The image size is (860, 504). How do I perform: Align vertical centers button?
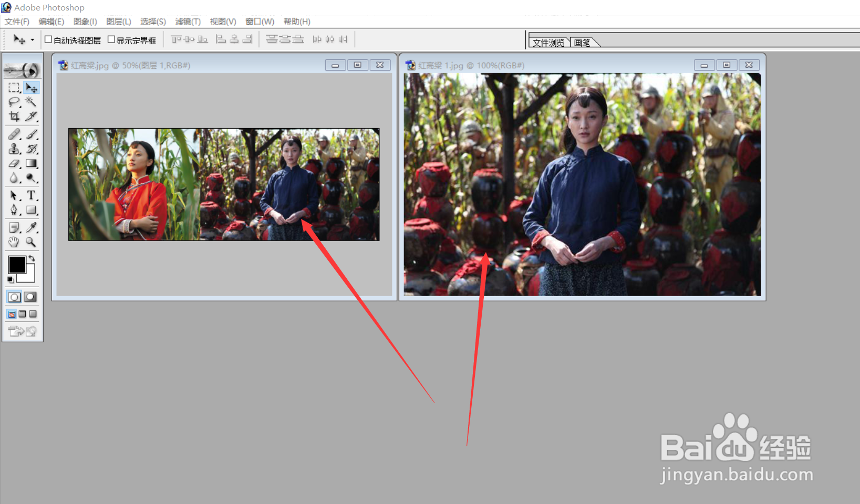click(189, 39)
